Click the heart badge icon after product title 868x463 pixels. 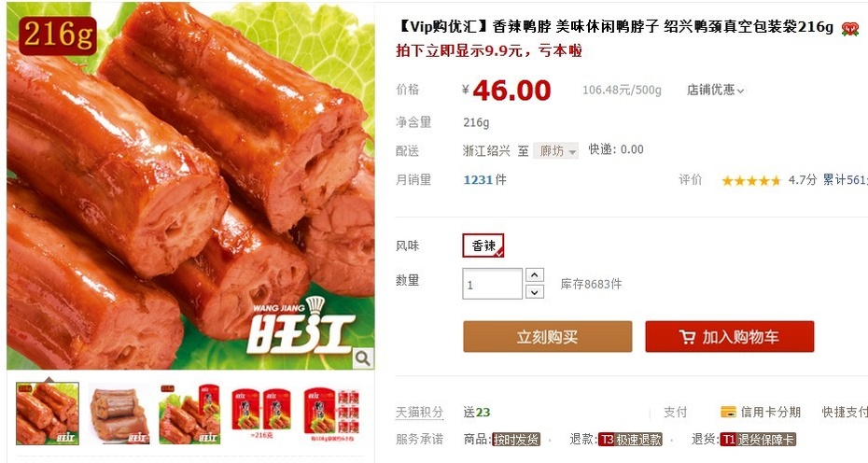tap(849, 28)
